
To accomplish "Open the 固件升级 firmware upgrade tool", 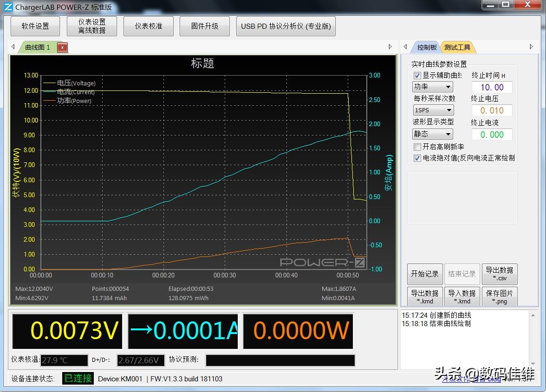I will point(204,26).
